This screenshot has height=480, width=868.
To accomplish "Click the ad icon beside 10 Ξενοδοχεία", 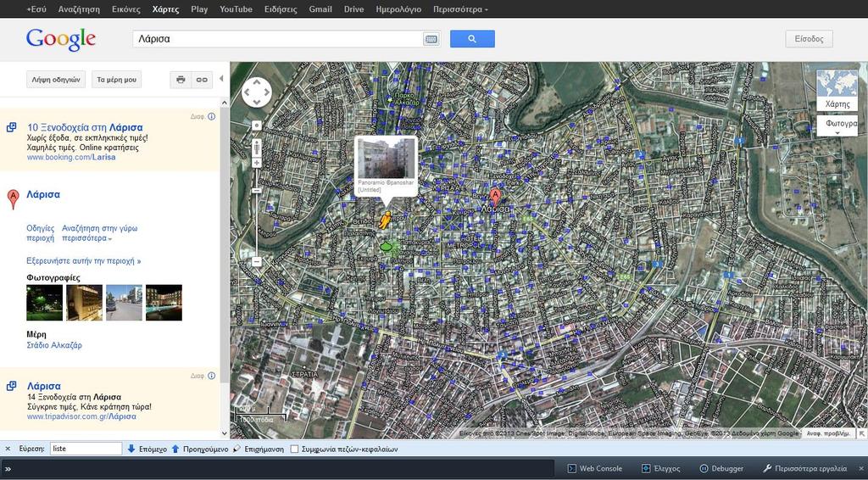I will tap(12, 127).
